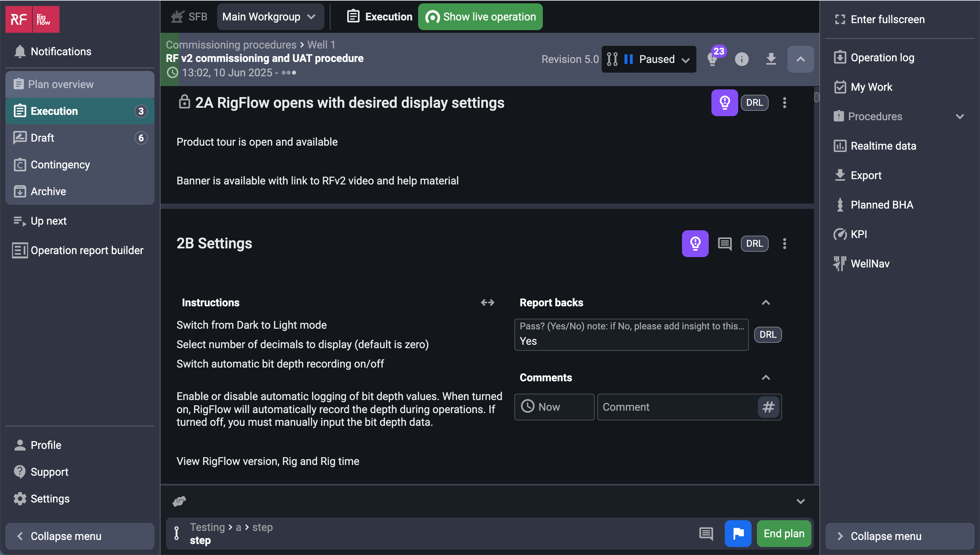Collapse the Report backs section
This screenshot has height=555, width=980.
[766, 302]
